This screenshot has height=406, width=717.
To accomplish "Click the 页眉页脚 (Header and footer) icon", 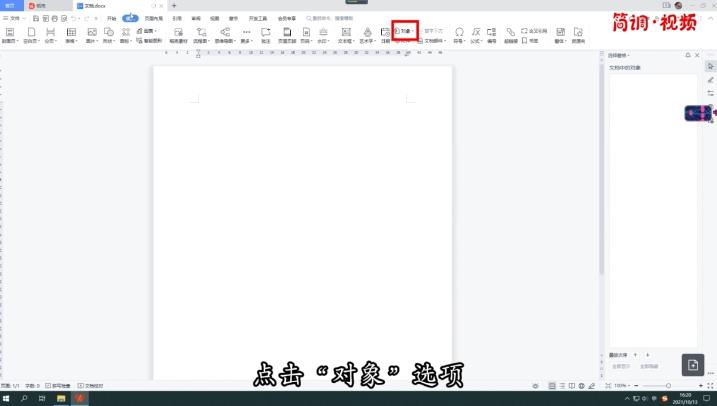I will [286, 35].
